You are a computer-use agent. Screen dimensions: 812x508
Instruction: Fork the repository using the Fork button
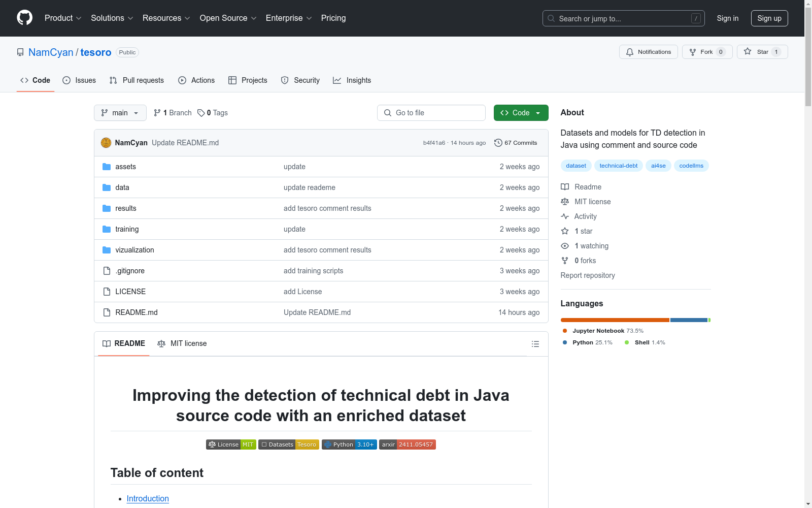click(x=707, y=52)
